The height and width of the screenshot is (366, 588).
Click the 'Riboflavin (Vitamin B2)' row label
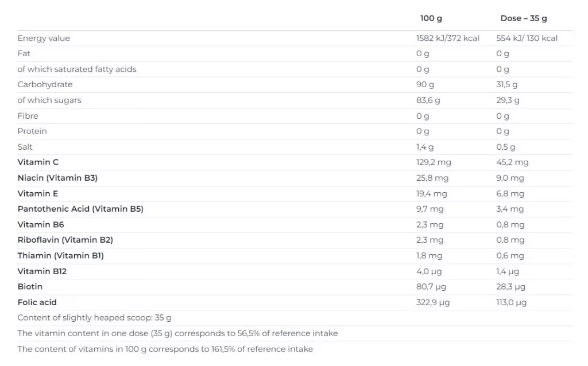pyautogui.click(x=65, y=240)
